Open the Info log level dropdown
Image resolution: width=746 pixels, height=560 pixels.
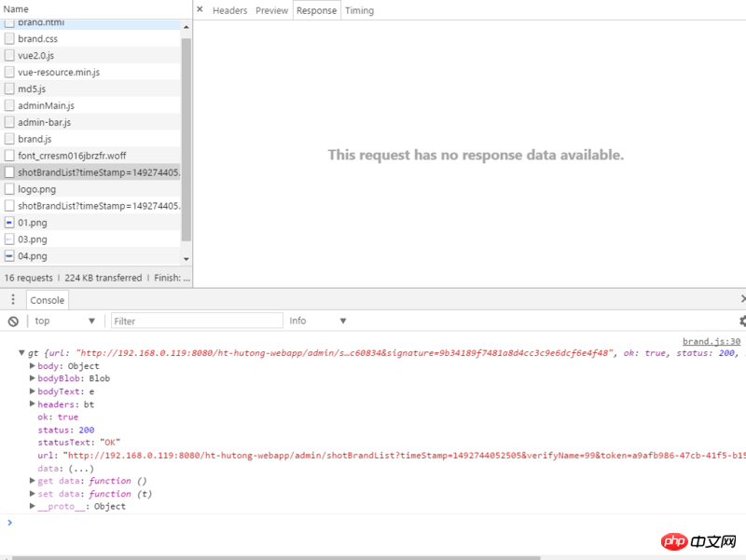[317, 321]
